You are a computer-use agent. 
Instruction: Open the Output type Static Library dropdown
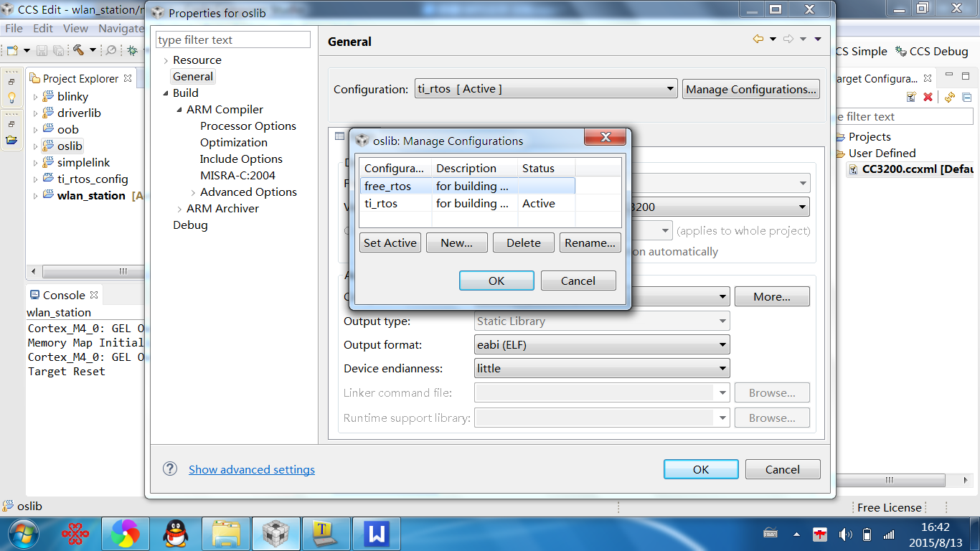coord(603,321)
